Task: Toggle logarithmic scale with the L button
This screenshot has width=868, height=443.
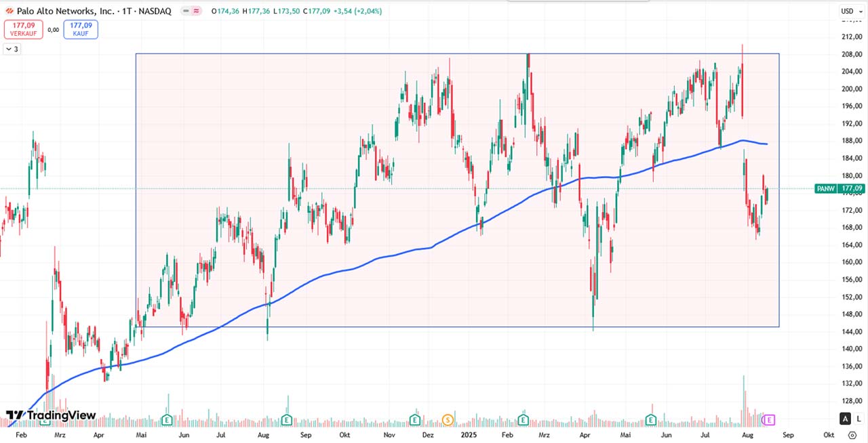Action: click(859, 419)
